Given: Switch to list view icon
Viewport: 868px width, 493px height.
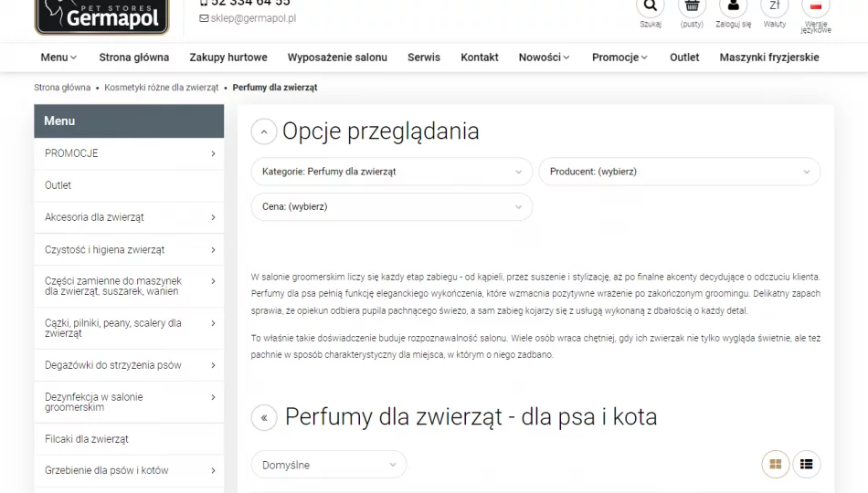Looking at the screenshot, I should (x=807, y=464).
